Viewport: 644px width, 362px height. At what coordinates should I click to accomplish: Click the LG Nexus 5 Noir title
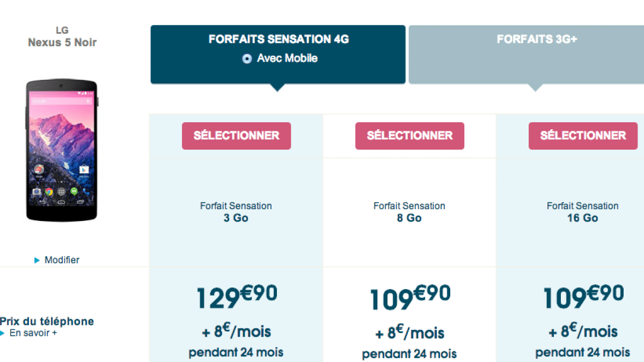coord(62,36)
